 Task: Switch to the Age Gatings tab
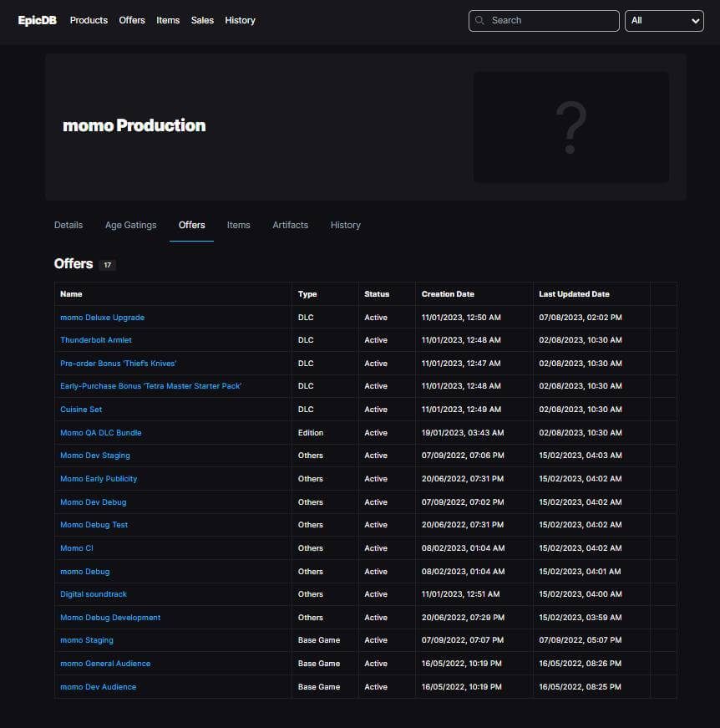point(130,225)
